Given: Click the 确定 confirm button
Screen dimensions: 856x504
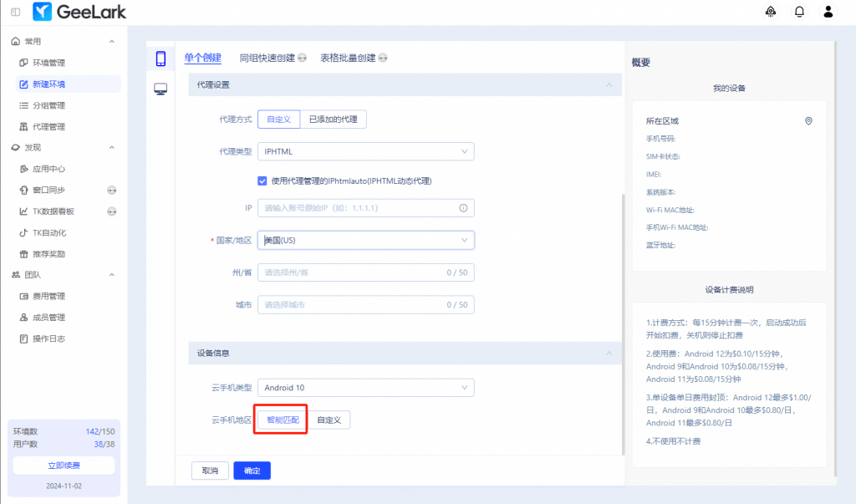Looking at the screenshot, I should coord(252,471).
